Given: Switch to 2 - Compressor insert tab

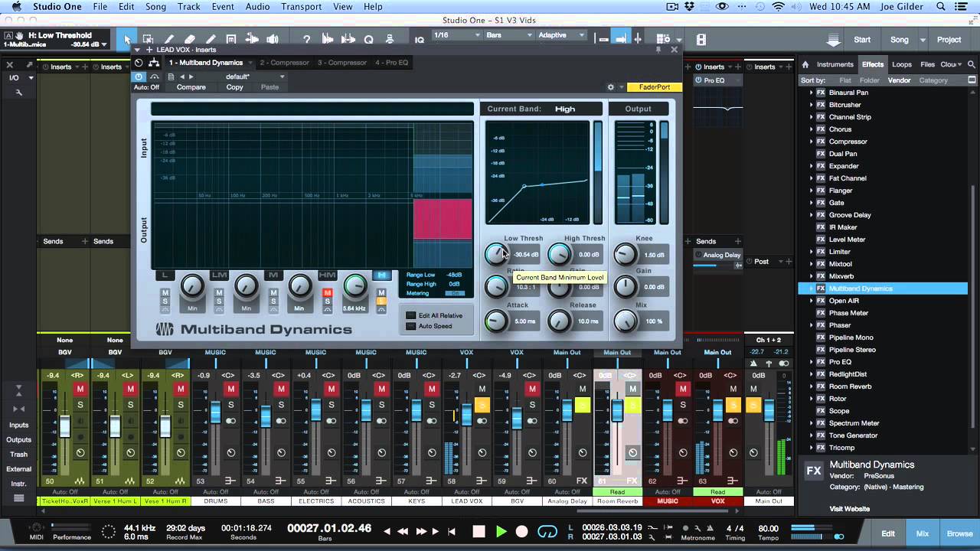Looking at the screenshot, I should tap(286, 63).
